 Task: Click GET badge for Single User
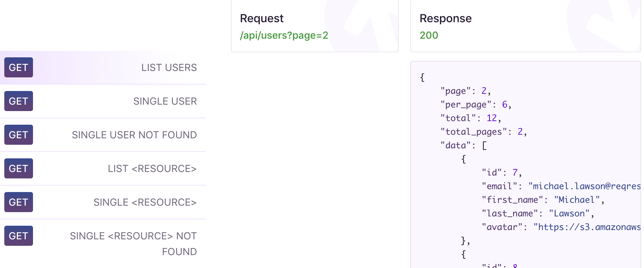coord(19,101)
